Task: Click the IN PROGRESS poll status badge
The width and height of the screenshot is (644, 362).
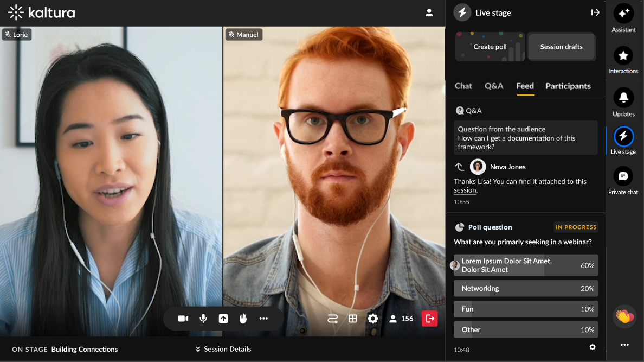Action: point(576,227)
